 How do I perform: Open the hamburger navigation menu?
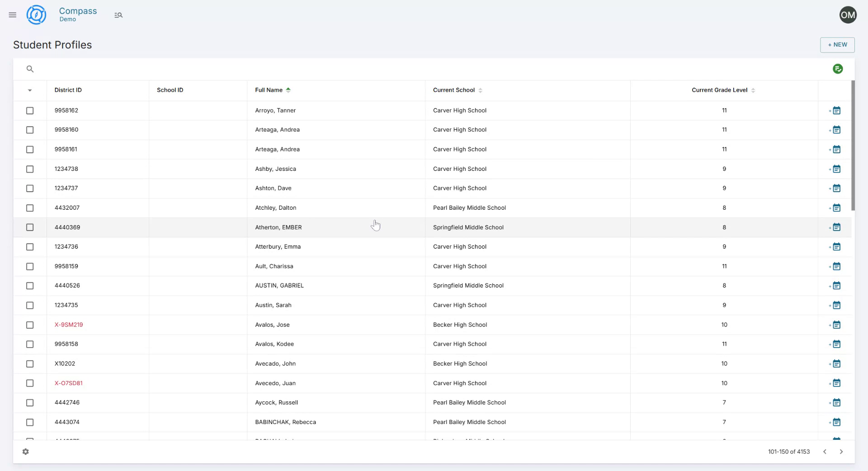[x=12, y=14]
